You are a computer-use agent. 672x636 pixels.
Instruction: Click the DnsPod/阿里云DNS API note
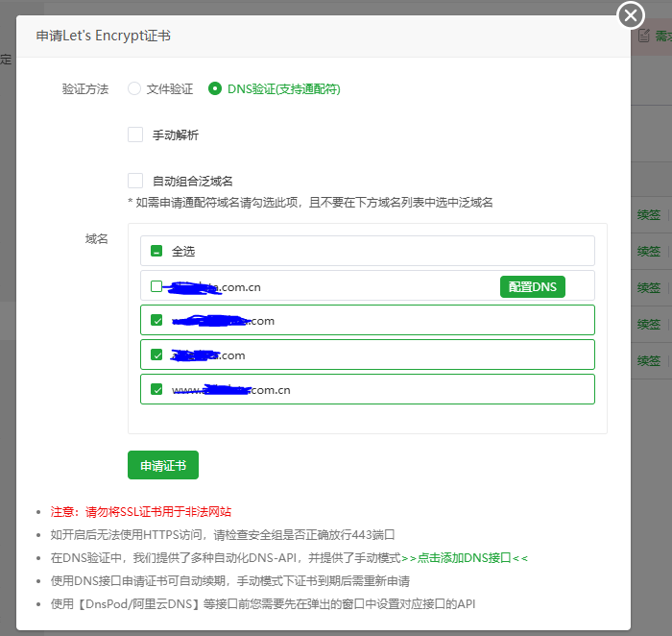click(x=263, y=604)
